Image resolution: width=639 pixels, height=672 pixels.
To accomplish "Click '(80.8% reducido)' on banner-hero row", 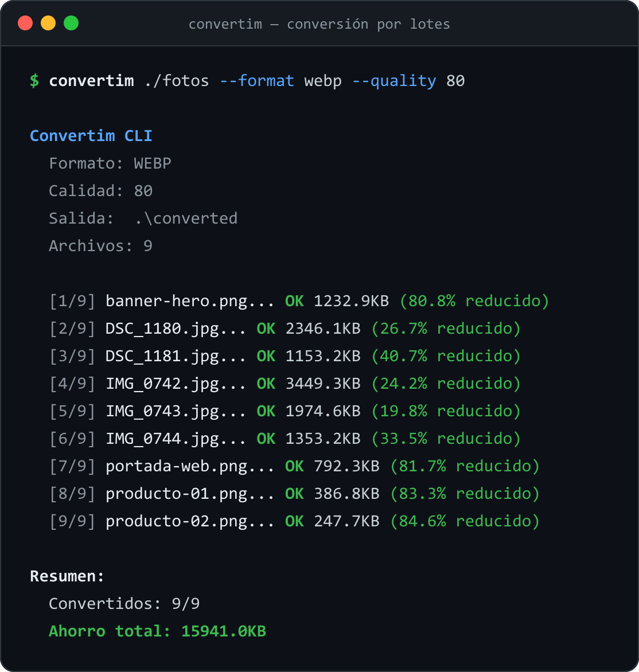I will (x=474, y=301).
